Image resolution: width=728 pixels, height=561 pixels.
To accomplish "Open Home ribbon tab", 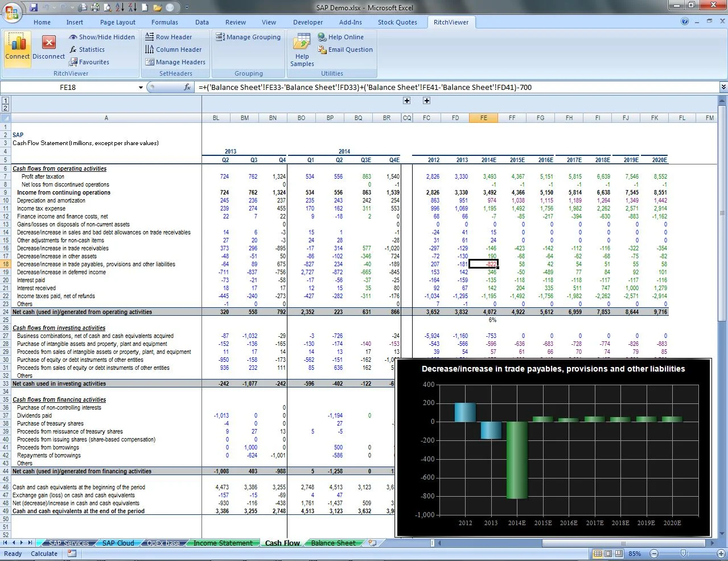I will (42, 22).
